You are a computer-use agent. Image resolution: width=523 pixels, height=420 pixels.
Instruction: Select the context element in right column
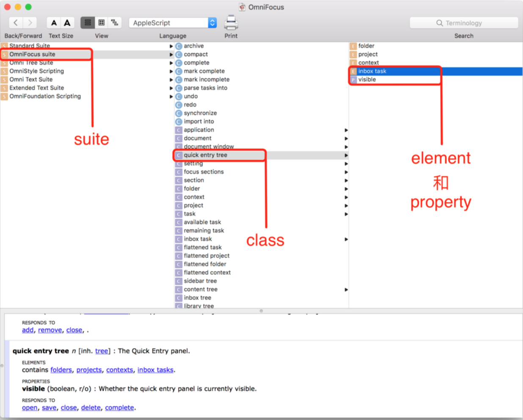click(x=436, y=63)
